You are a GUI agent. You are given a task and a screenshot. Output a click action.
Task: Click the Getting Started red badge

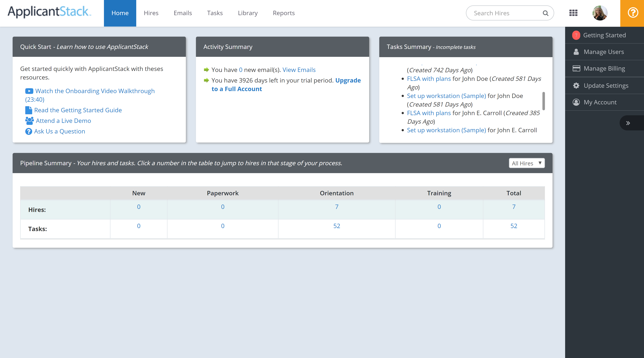(x=576, y=35)
